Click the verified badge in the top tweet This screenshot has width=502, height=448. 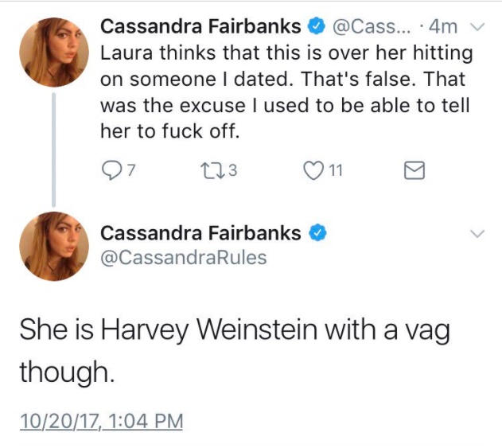coord(316,26)
